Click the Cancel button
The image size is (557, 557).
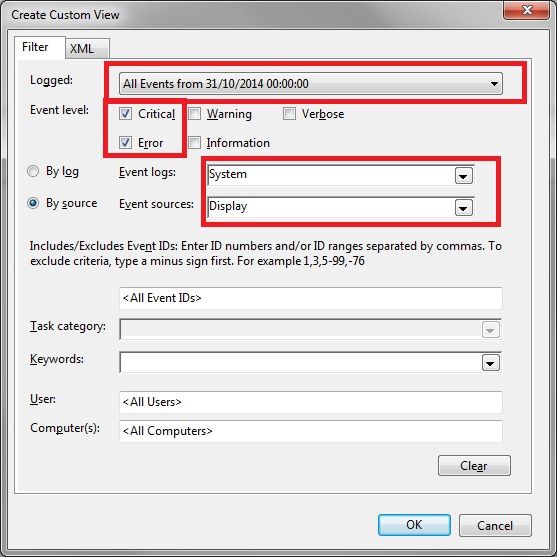click(x=495, y=525)
